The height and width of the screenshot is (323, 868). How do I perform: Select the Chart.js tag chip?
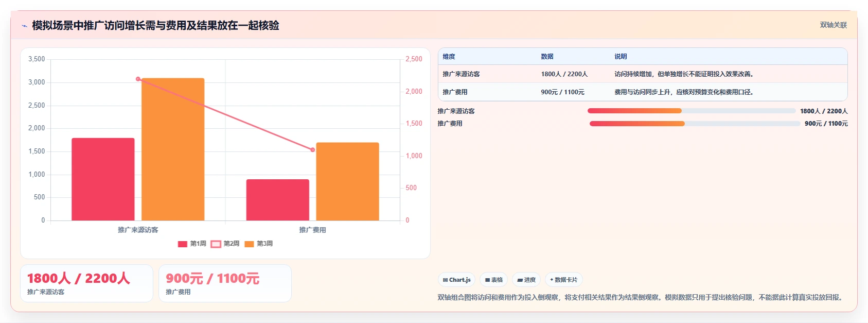pyautogui.click(x=456, y=280)
